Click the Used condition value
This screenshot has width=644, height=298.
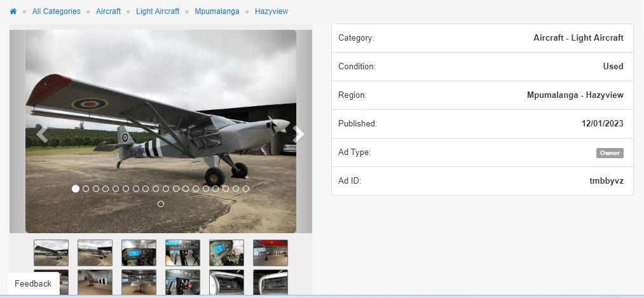coord(613,67)
